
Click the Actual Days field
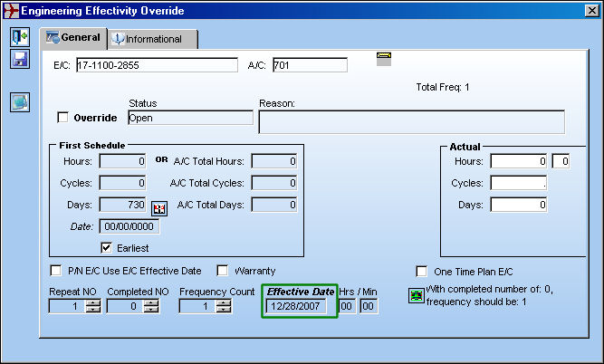(519, 205)
